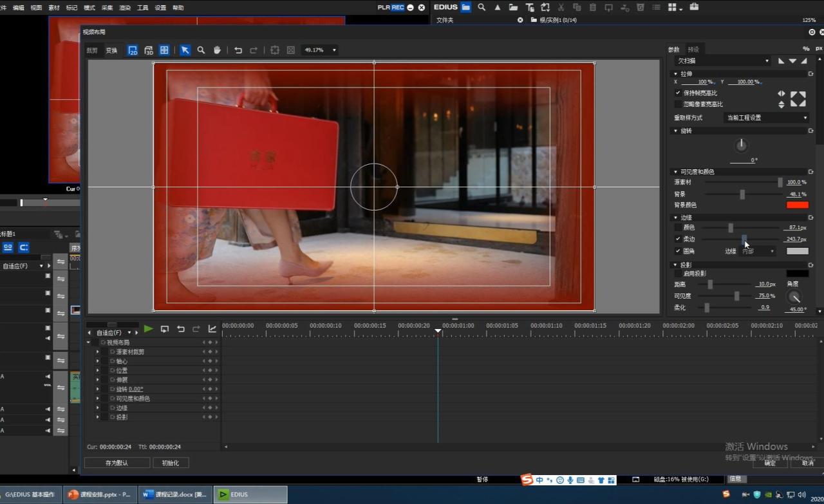This screenshot has height=504, width=824.
Task: Select the zoom magnifier tool
Action: [201, 50]
